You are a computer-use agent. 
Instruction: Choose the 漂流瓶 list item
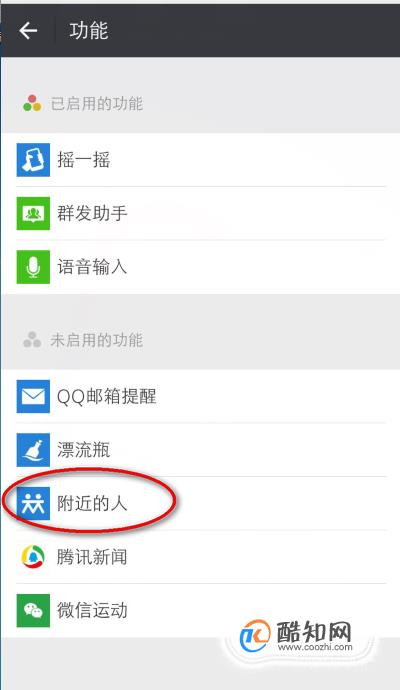click(x=201, y=450)
